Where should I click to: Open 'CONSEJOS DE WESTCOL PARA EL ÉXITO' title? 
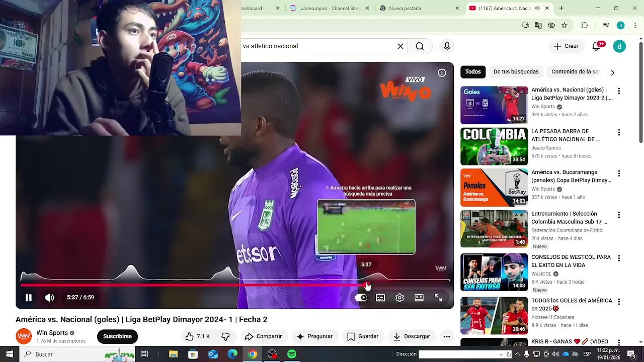click(x=571, y=261)
